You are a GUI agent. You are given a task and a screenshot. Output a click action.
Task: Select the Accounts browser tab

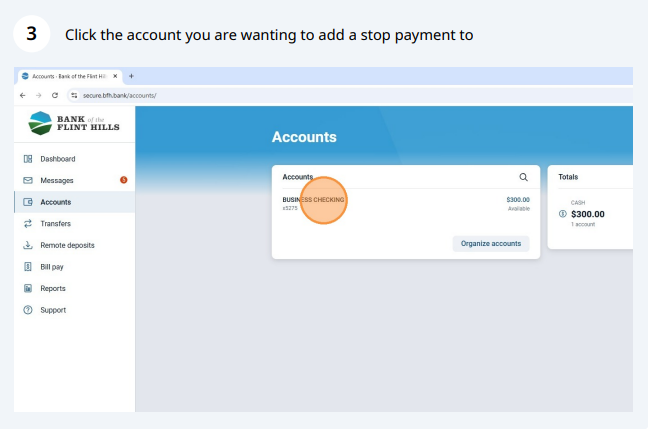70,76
